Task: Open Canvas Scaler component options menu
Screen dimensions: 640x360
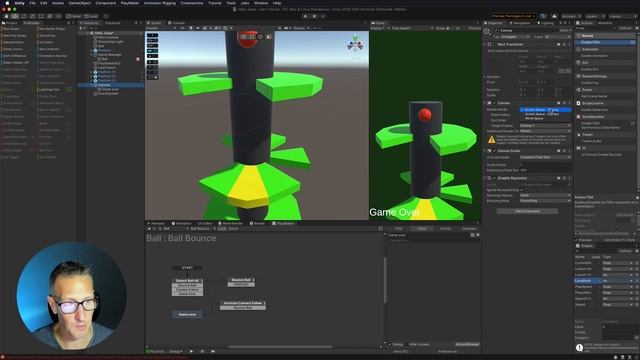Action: [569, 151]
